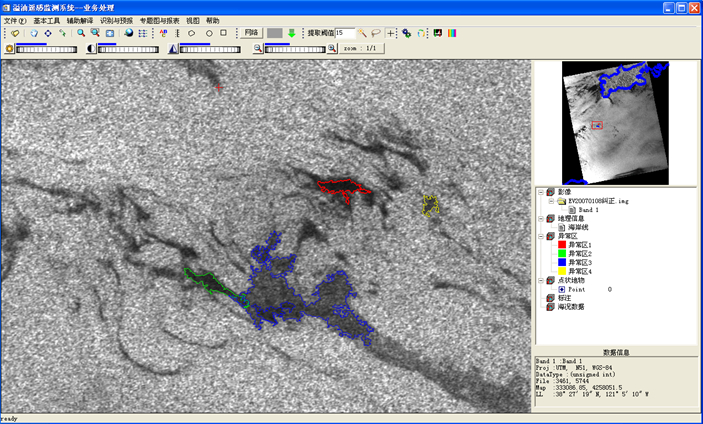Click the rainbow color bars icon

point(452,33)
